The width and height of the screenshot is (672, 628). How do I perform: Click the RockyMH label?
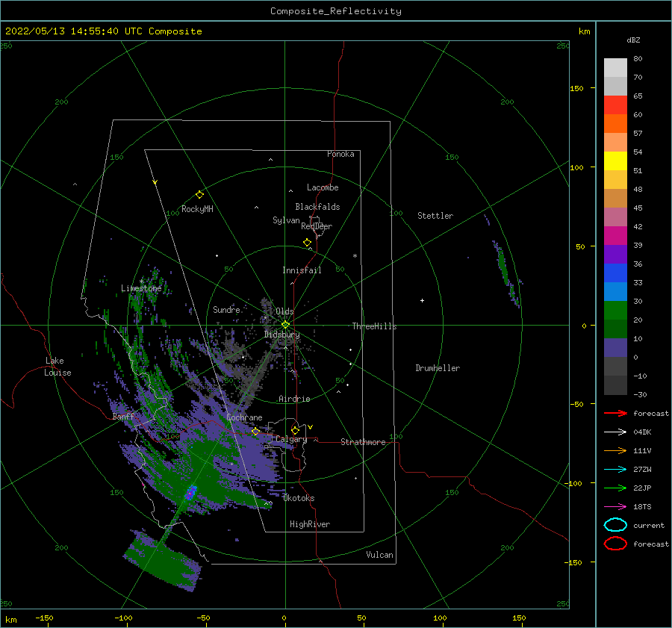[197, 209]
